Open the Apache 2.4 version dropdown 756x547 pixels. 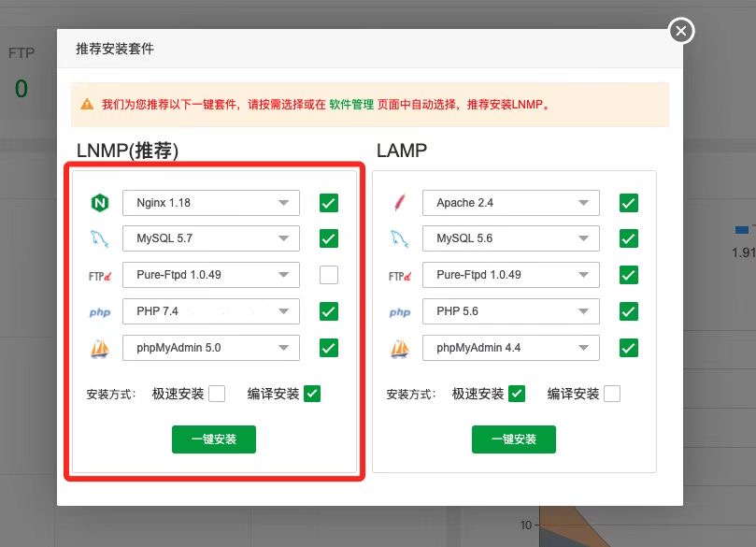click(x=511, y=203)
